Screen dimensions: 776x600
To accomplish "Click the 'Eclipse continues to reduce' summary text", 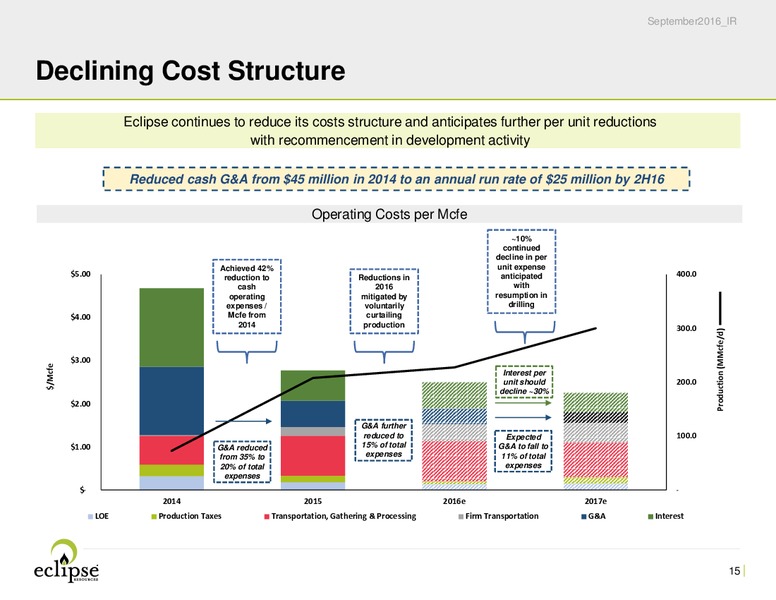I will 389,131.
